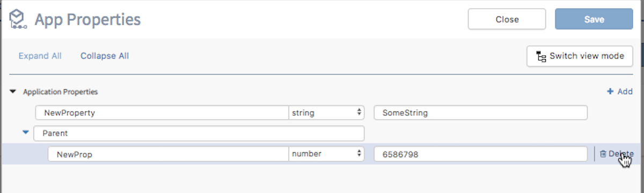
Task: Focus the NewProperty name field
Action: pos(162,113)
